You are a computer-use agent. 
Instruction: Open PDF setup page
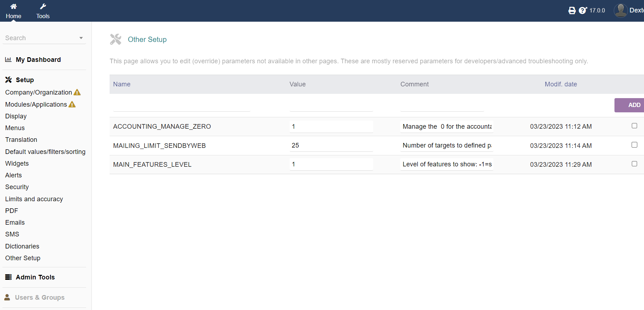point(12,211)
